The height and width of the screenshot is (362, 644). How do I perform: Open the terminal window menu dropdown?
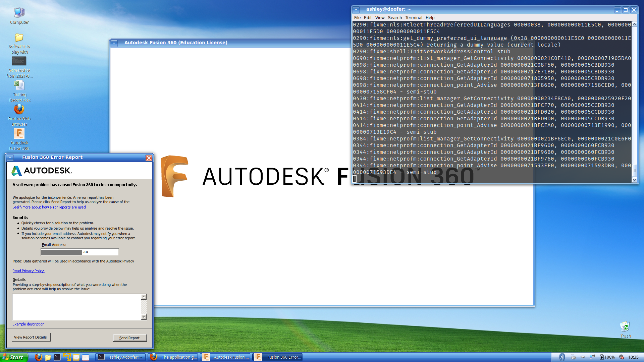point(356,9)
